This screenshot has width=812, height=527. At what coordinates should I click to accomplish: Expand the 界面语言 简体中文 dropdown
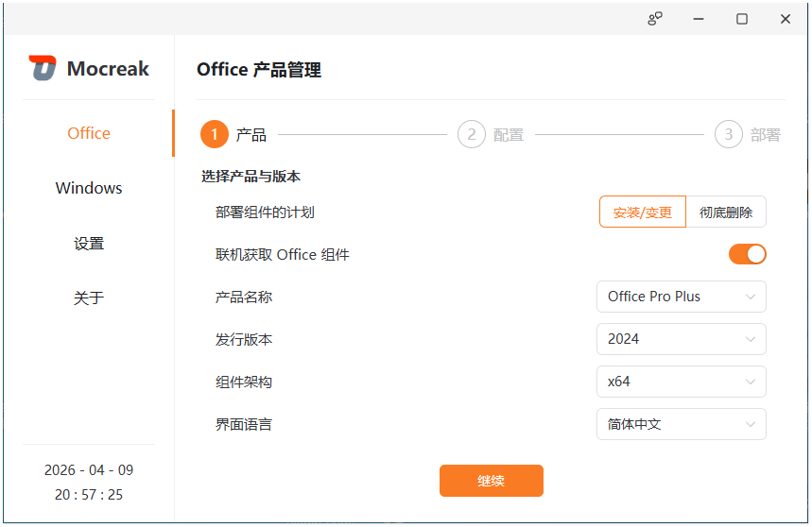(681, 424)
